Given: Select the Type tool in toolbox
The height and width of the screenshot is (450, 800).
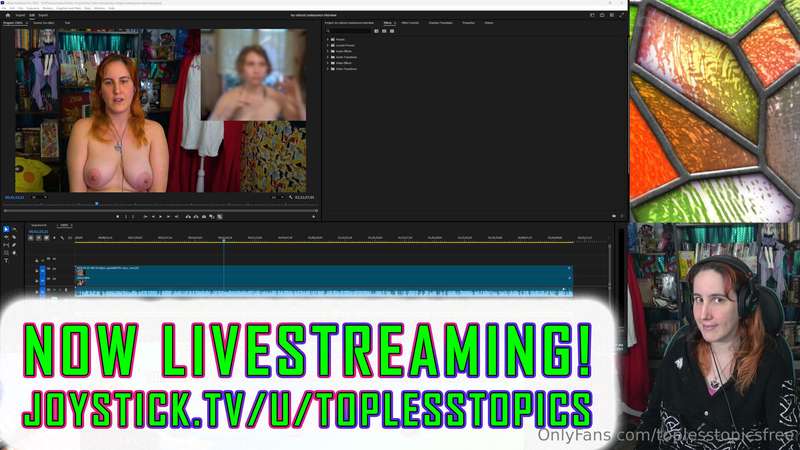Looking at the screenshot, I should point(6,261).
